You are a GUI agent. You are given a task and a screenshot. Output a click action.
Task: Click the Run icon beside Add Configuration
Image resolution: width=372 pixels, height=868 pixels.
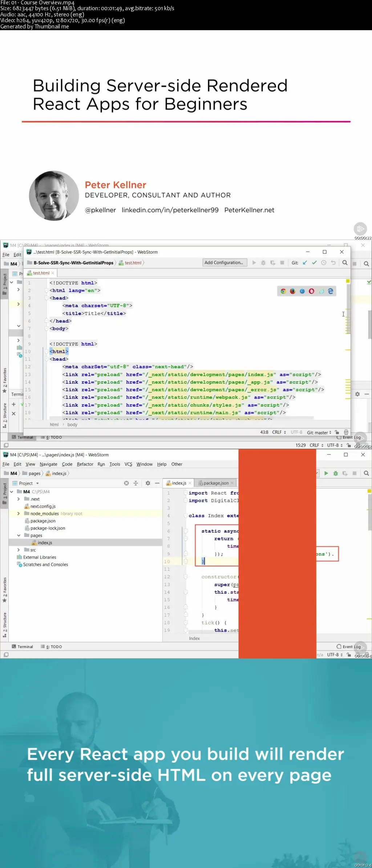(x=254, y=263)
